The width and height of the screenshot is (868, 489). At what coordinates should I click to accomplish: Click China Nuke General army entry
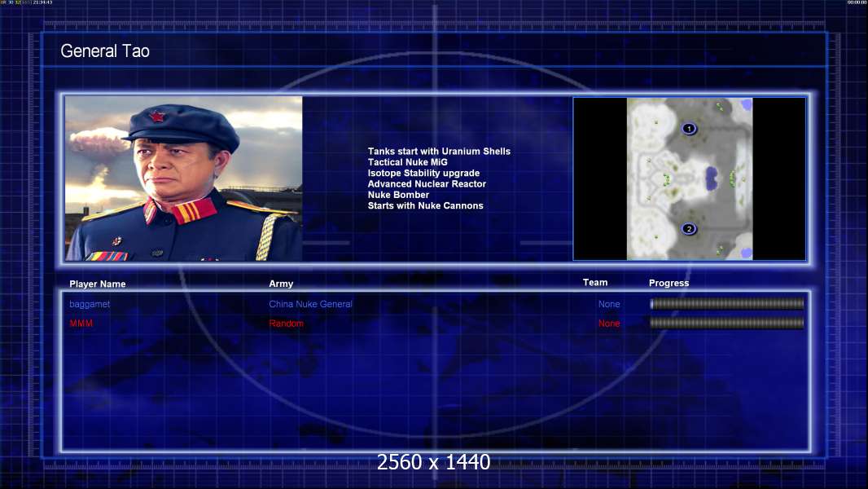coord(310,304)
